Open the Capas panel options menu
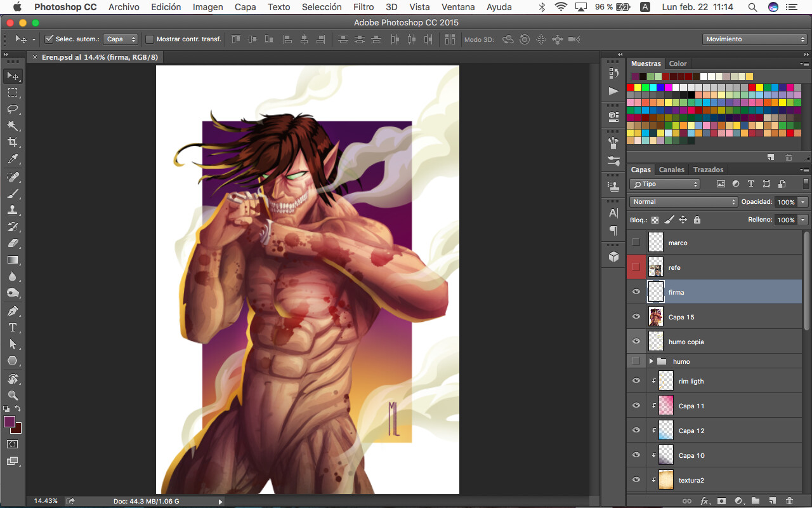812x508 pixels. (804, 170)
